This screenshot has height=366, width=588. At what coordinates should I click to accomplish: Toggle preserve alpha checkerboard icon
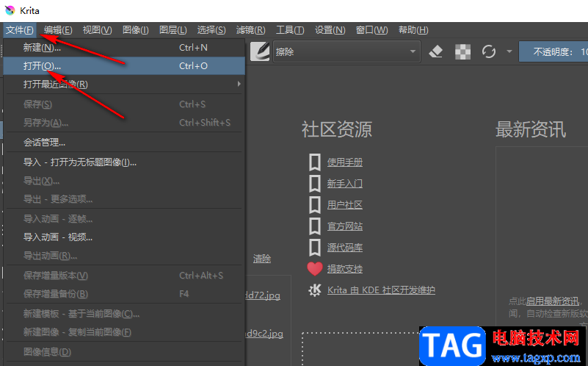462,51
